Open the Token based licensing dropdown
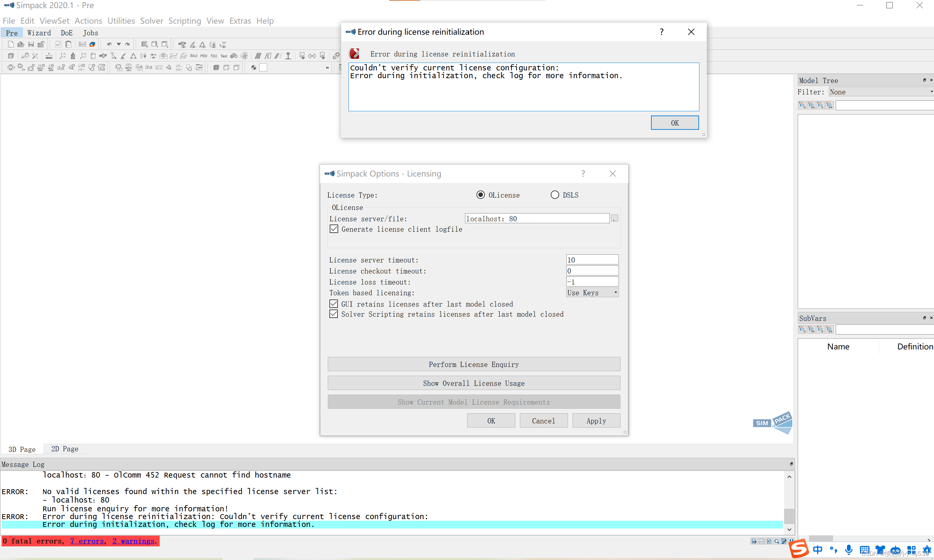 [592, 292]
